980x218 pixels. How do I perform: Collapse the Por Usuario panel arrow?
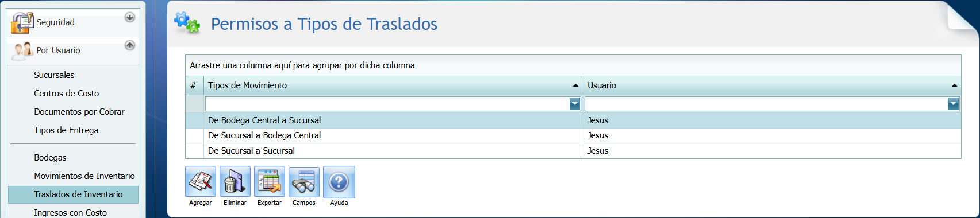tap(130, 45)
